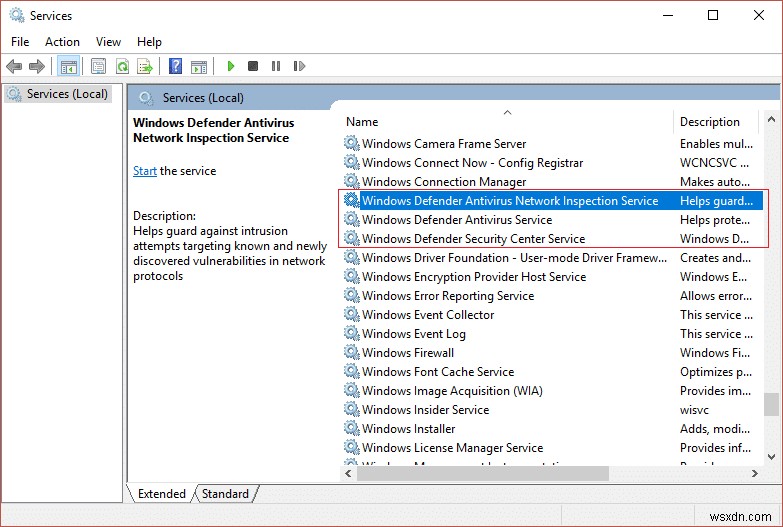Open the View menu
The image size is (783, 527).
coord(108,42)
